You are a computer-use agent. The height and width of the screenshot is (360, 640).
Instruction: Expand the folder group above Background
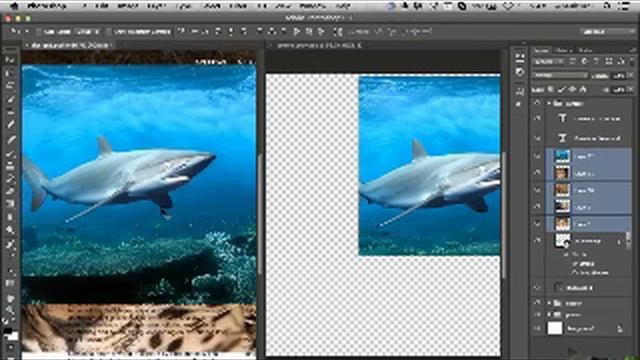[x=549, y=315]
